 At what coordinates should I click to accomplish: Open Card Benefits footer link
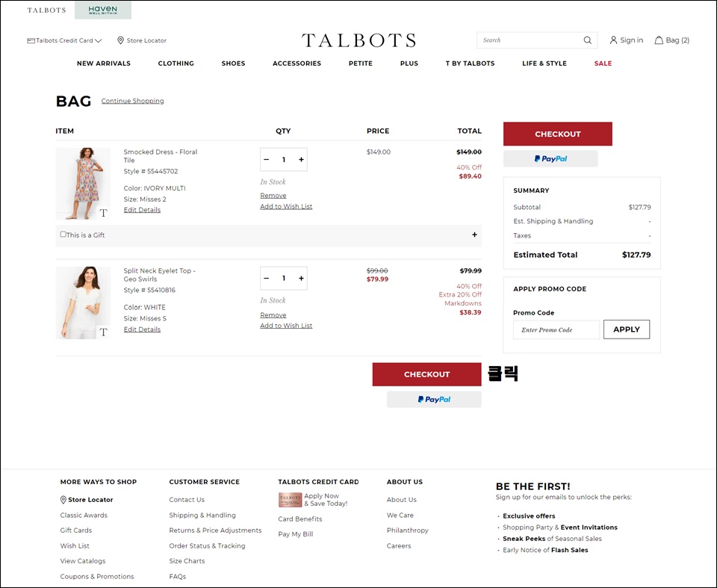pos(300,519)
